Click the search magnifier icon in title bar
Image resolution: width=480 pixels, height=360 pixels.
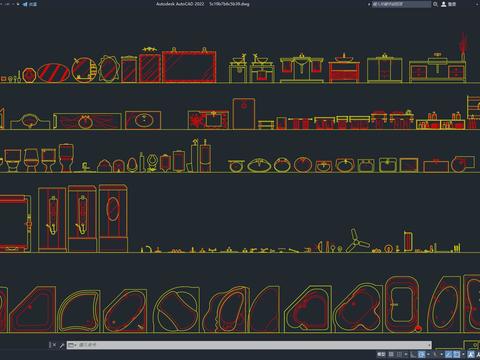click(x=435, y=4)
